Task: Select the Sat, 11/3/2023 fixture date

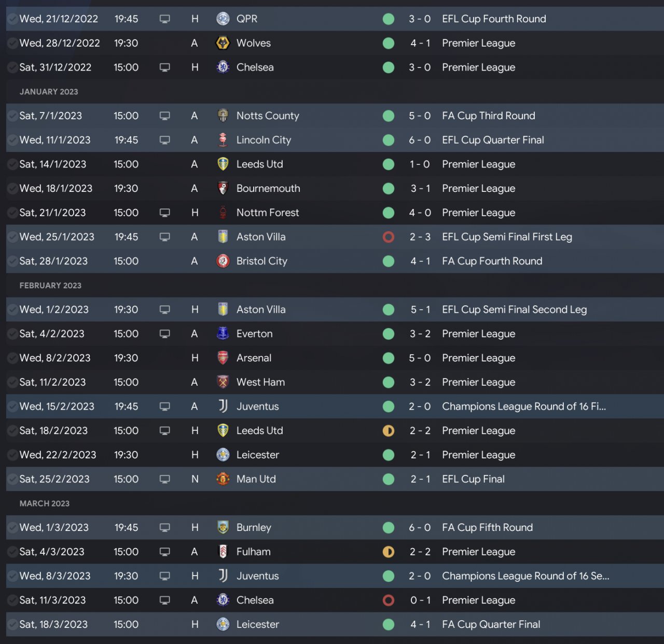Action: pyautogui.click(x=52, y=600)
